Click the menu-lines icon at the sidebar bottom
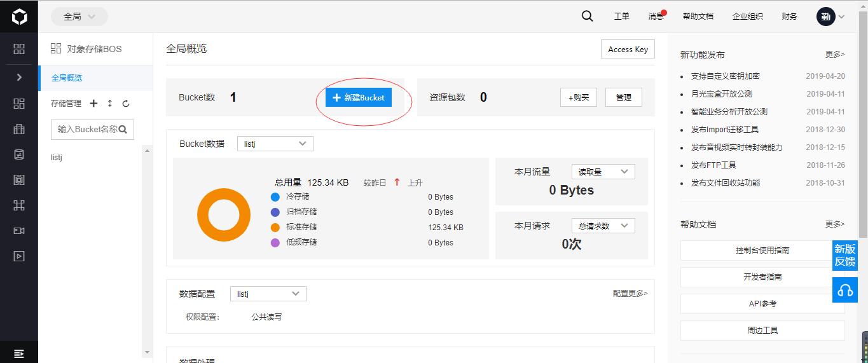Screen dimensions: 868x363 point(19,353)
